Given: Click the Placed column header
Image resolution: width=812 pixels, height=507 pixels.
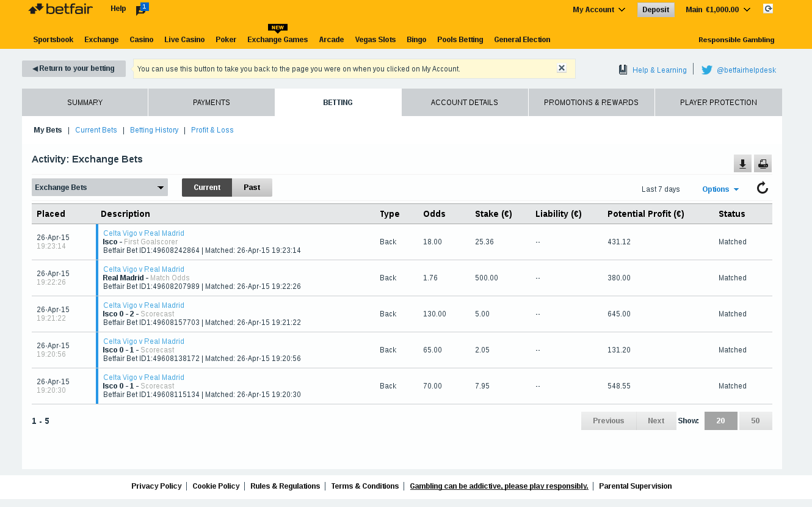Looking at the screenshot, I should [51, 214].
